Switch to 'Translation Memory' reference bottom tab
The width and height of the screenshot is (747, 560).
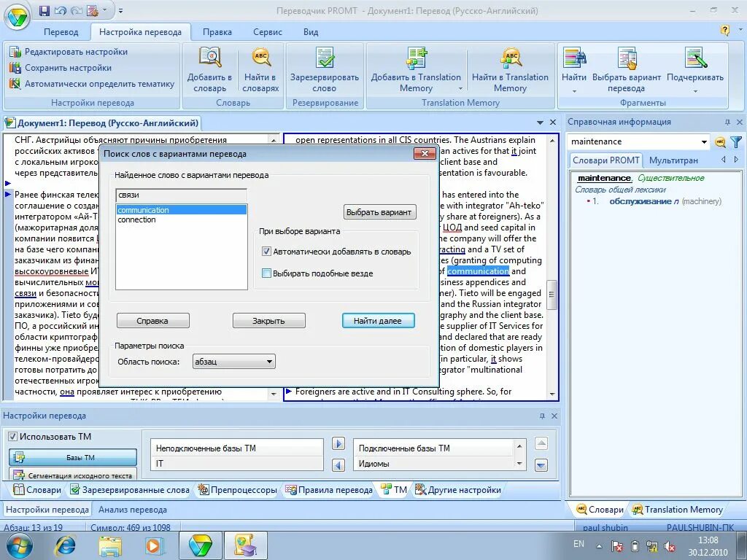click(x=678, y=510)
